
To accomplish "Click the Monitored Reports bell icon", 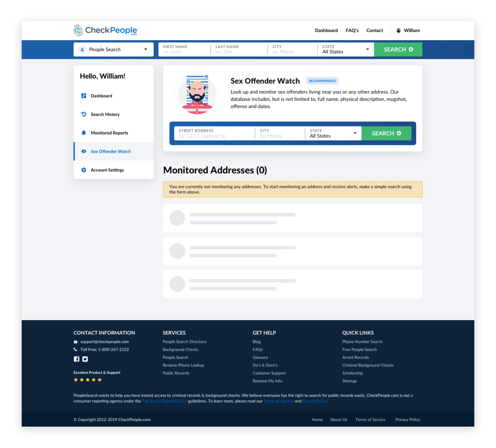I will point(84,133).
